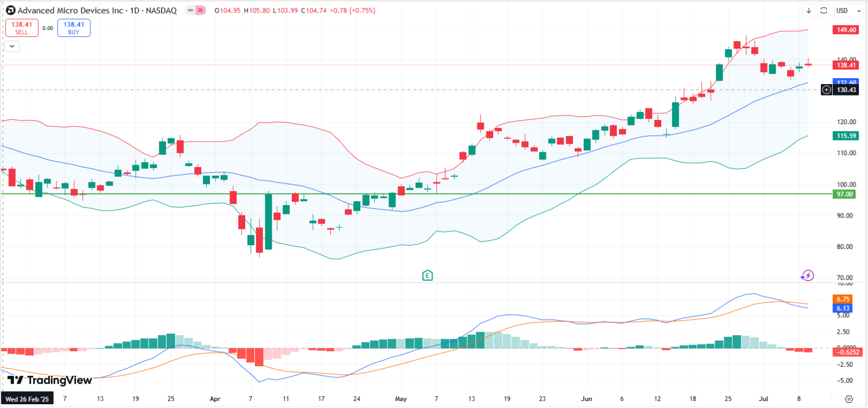Click the "Jul" label on time axis
Image resolution: width=868 pixels, height=408 pixels.
[763, 399]
